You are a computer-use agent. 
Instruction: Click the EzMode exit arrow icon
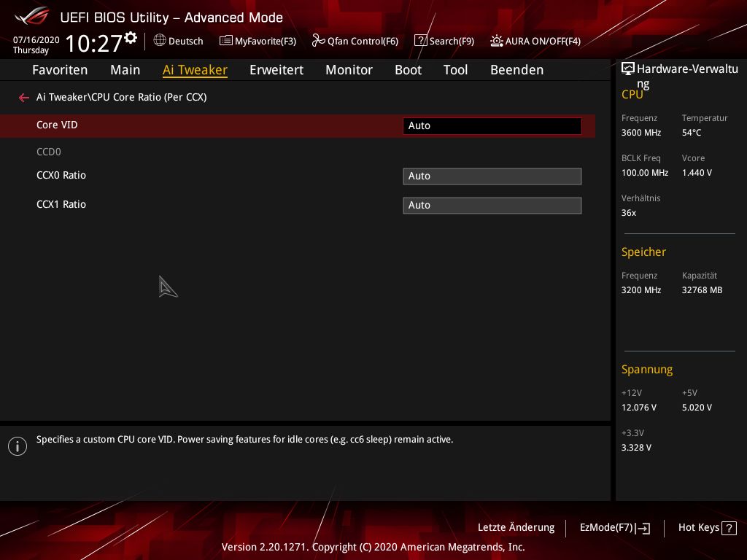(x=643, y=528)
